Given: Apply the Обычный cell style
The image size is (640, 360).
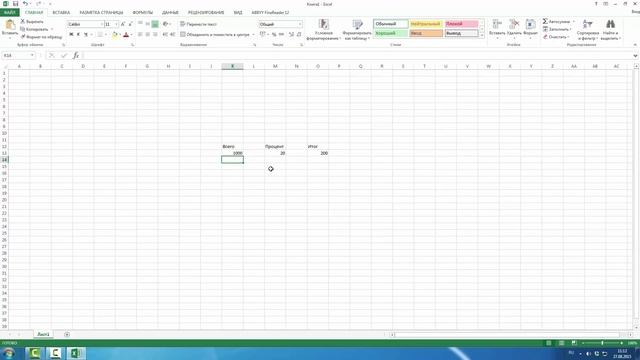Looking at the screenshot, I should click(391, 24).
